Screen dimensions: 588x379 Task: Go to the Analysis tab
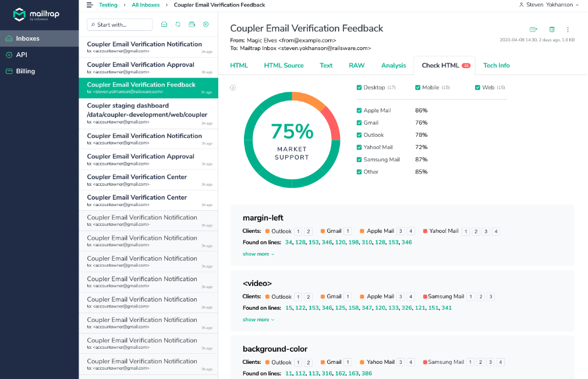point(394,66)
